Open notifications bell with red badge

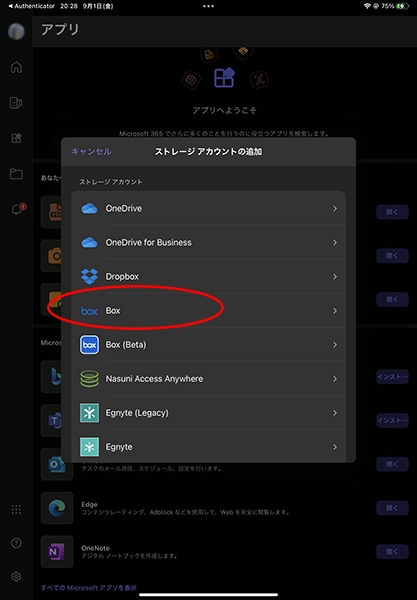tap(18, 209)
